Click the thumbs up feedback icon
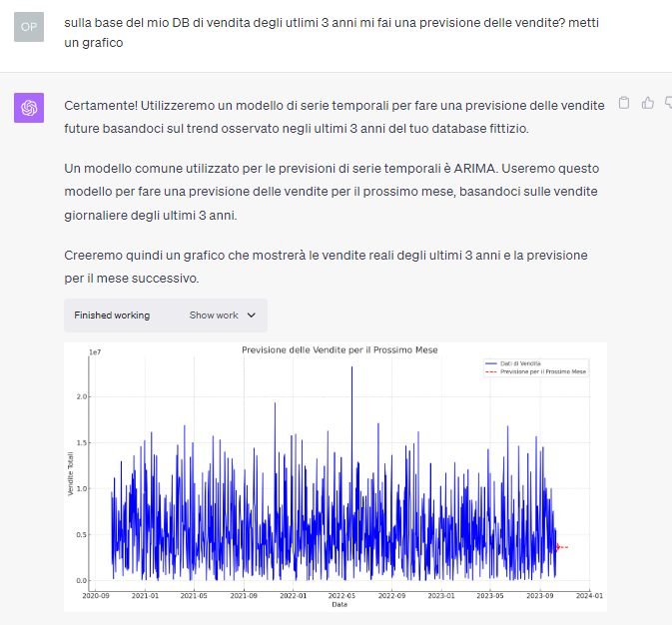The height and width of the screenshot is (625, 672). click(648, 103)
